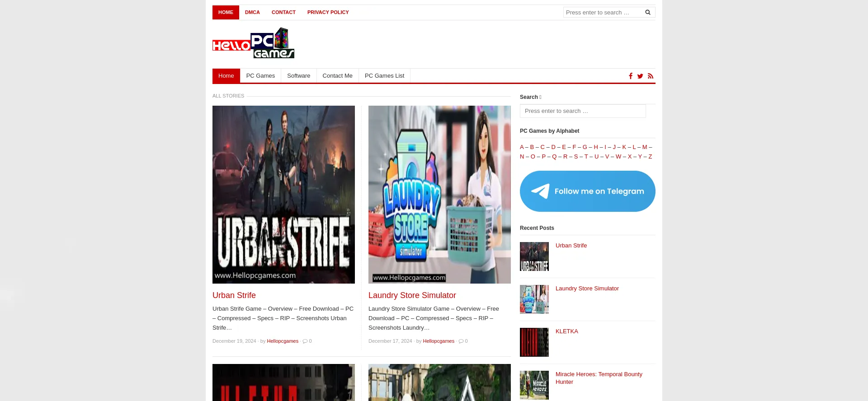Screen dimensions: 868x401
Task: Open the DMCA page link
Action: click(252, 12)
